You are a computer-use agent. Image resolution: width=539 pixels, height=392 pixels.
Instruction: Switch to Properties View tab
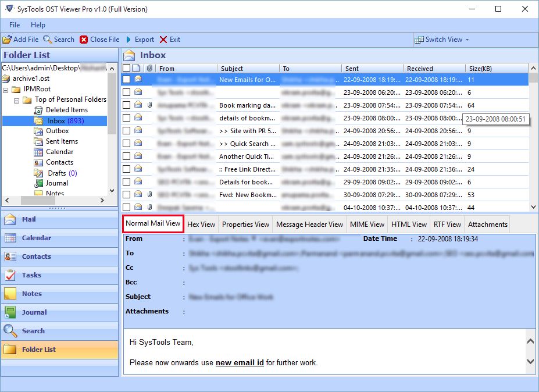click(245, 224)
